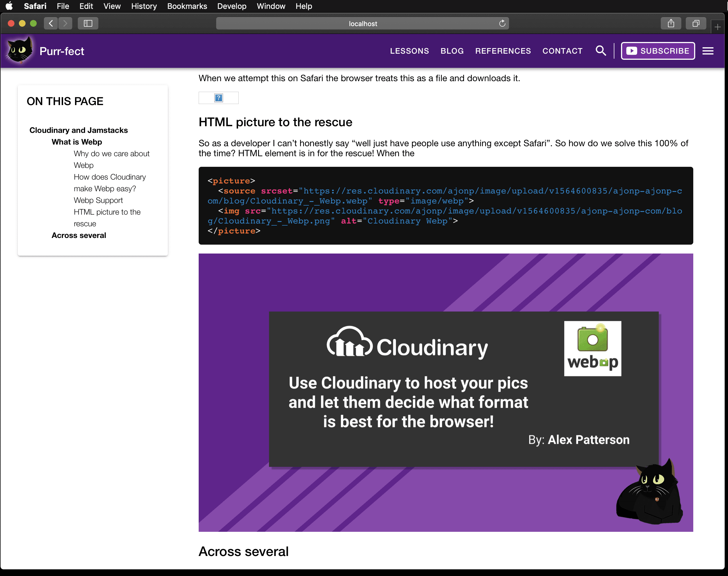Click the black cat logo

tap(19, 50)
